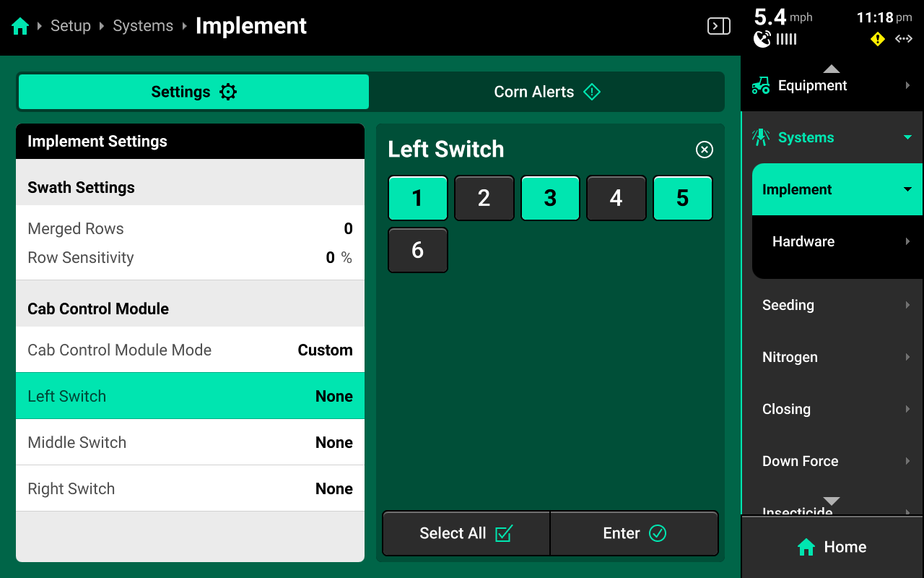Edit the Merged Rows setting
This screenshot has width=924, height=578.
[190, 229]
